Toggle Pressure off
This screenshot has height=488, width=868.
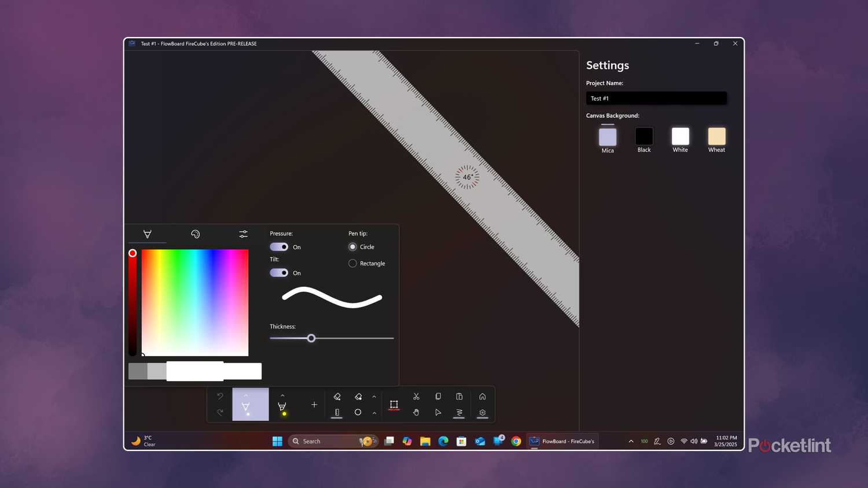278,247
